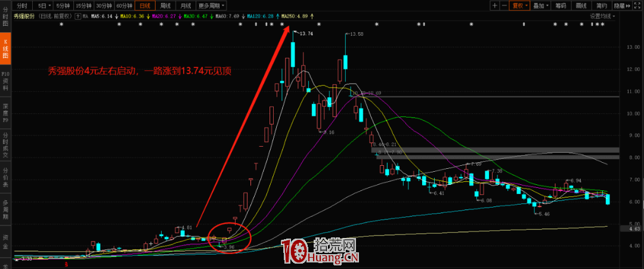
Task: Click the 画线 draw line button
Action: tap(581, 6)
